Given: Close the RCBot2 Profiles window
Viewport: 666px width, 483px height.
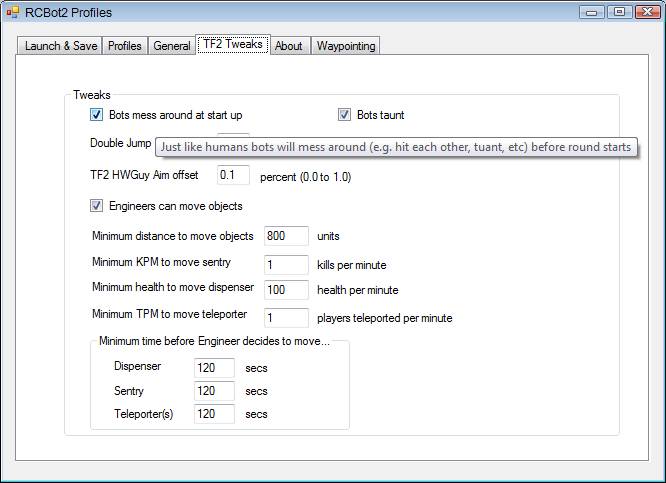Looking at the screenshot, I should pos(647,12).
